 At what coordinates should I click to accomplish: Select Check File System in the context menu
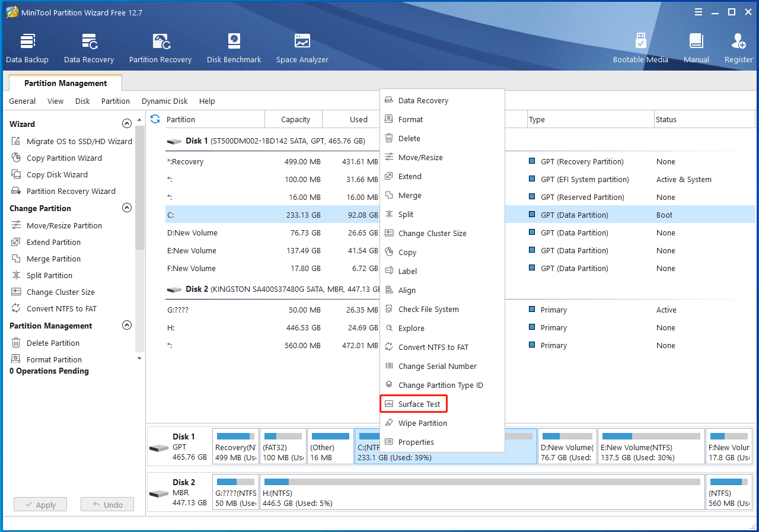pos(442,309)
